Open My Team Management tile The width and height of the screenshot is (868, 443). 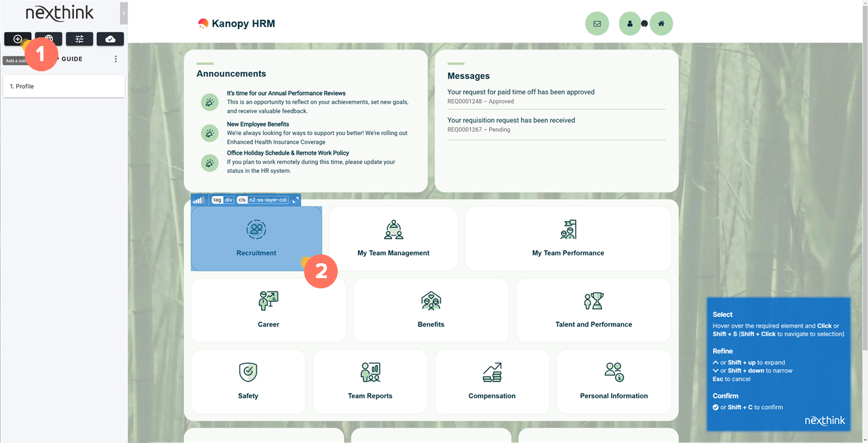[x=393, y=239]
